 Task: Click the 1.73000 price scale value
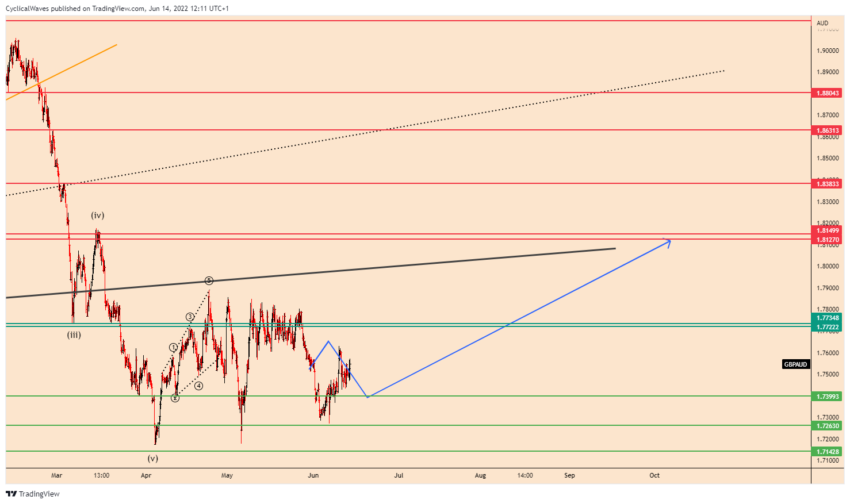click(828, 418)
